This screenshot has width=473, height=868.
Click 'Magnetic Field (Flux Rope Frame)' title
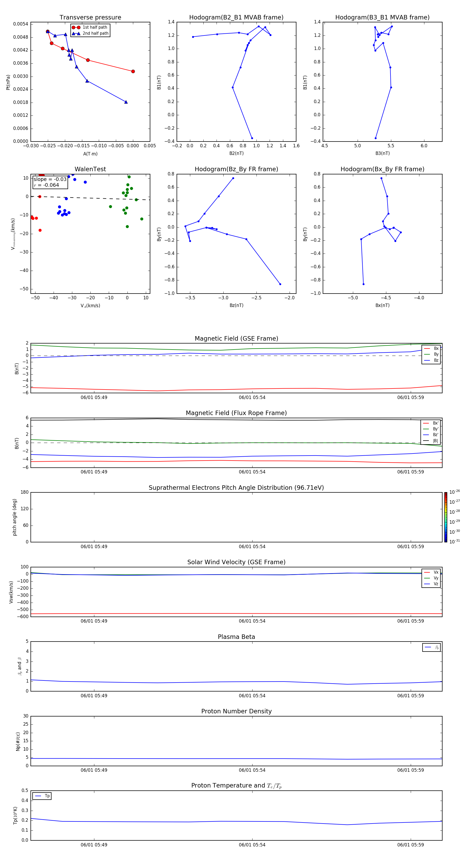(236, 413)
